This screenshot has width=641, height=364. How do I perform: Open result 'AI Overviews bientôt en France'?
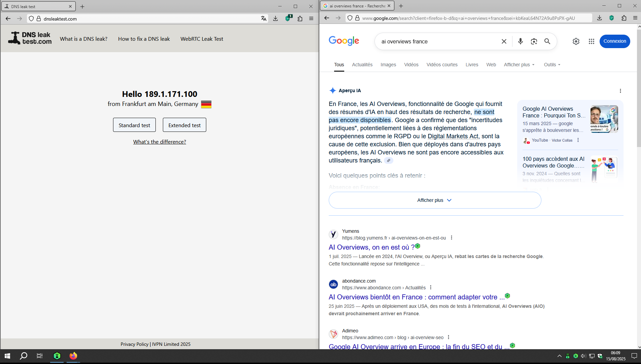(x=417, y=297)
